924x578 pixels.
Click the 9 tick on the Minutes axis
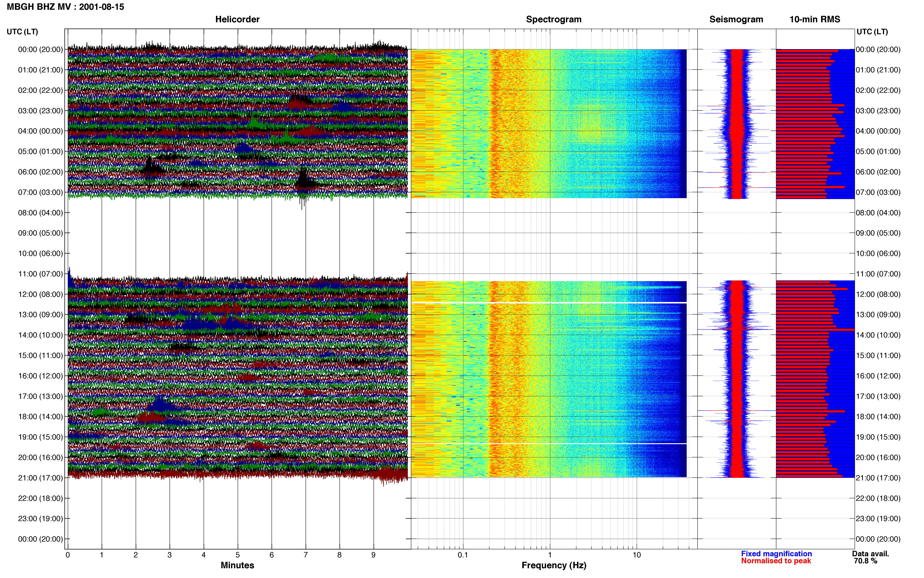pyautogui.click(x=373, y=555)
